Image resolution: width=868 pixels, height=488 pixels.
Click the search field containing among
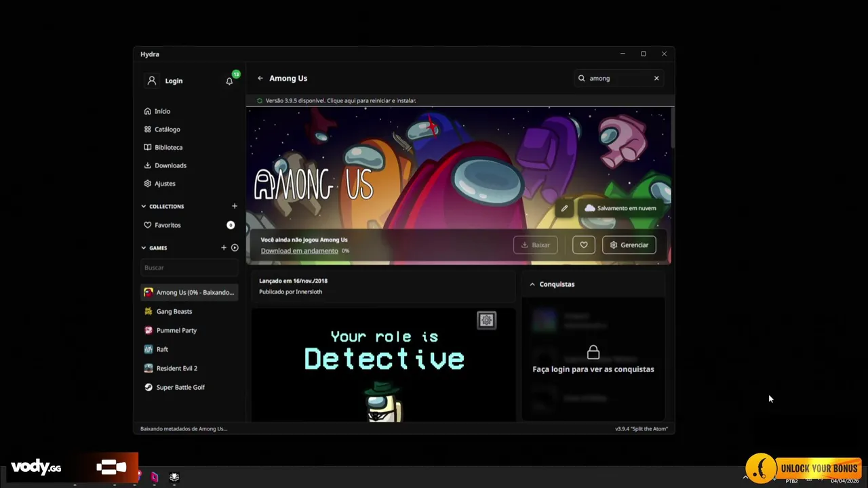[619, 79]
